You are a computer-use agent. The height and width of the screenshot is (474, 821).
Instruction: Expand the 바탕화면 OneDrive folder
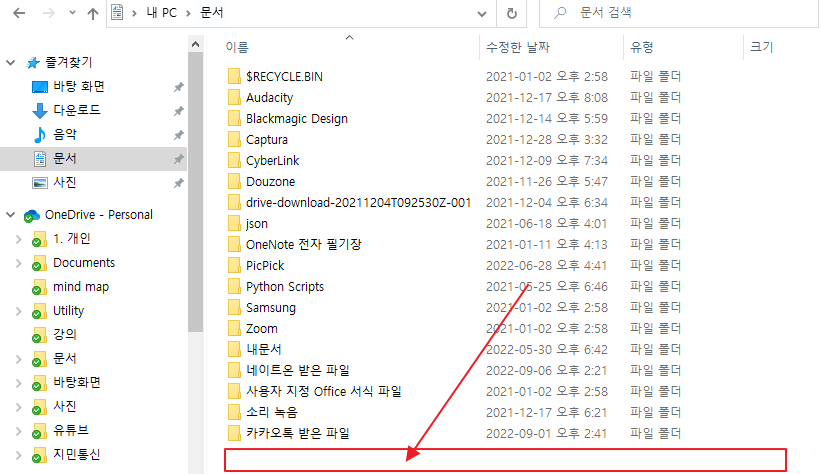pos(18,383)
